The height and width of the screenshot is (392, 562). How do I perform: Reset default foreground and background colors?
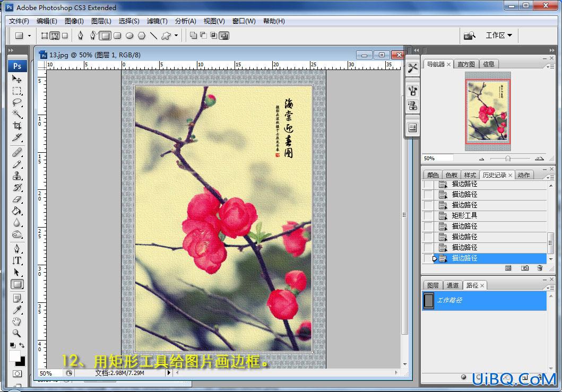[13, 345]
